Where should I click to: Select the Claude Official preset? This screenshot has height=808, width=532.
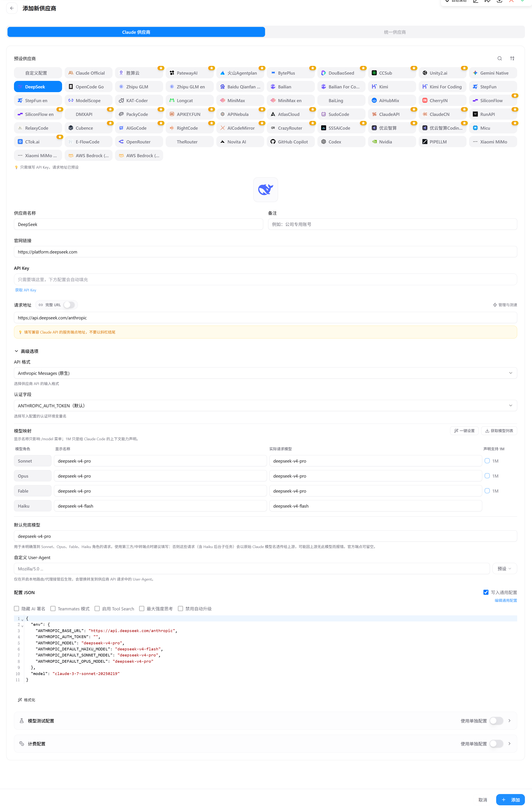pos(89,73)
